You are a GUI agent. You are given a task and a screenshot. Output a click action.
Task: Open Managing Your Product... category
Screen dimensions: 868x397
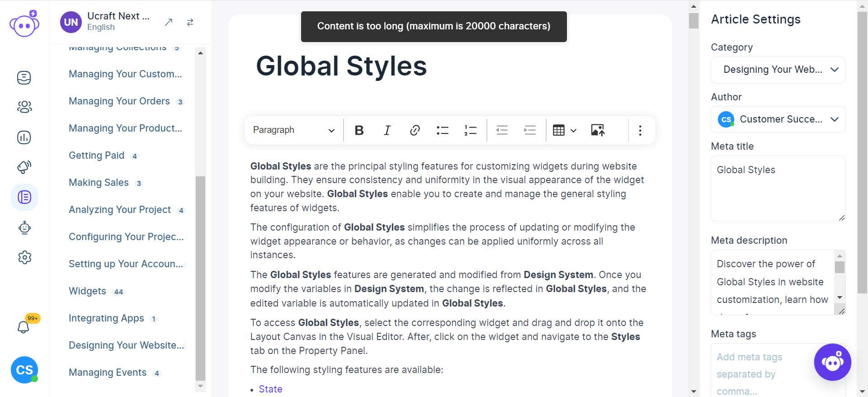coord(126,128)
